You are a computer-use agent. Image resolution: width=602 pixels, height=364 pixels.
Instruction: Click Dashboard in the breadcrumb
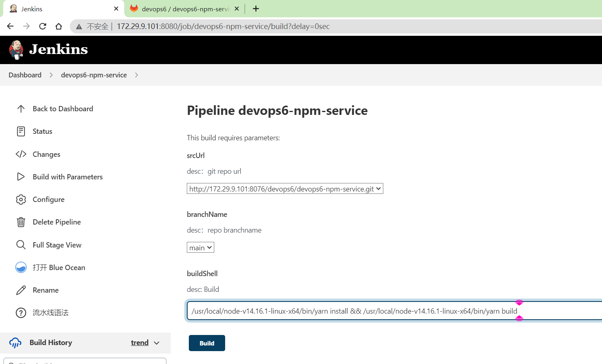tap(25, 75)
